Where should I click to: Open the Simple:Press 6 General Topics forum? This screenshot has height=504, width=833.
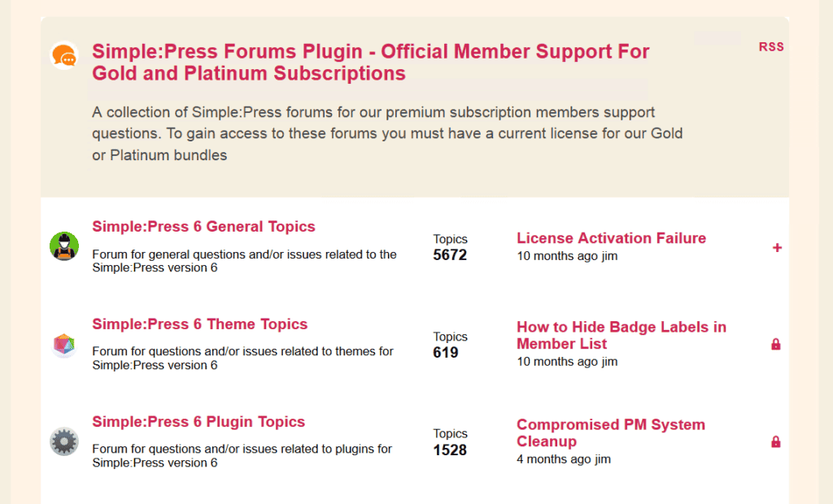(x=203, y=227)
